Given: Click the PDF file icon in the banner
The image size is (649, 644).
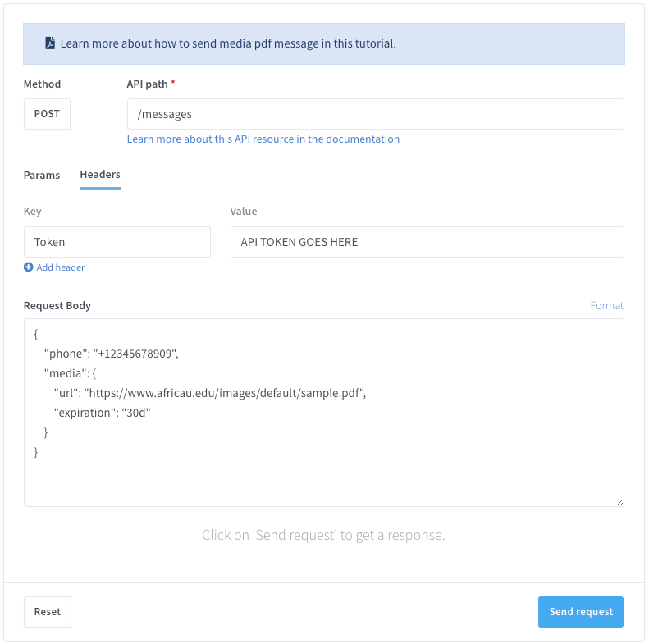Looking at the screenshot, I should pos(50,43).
